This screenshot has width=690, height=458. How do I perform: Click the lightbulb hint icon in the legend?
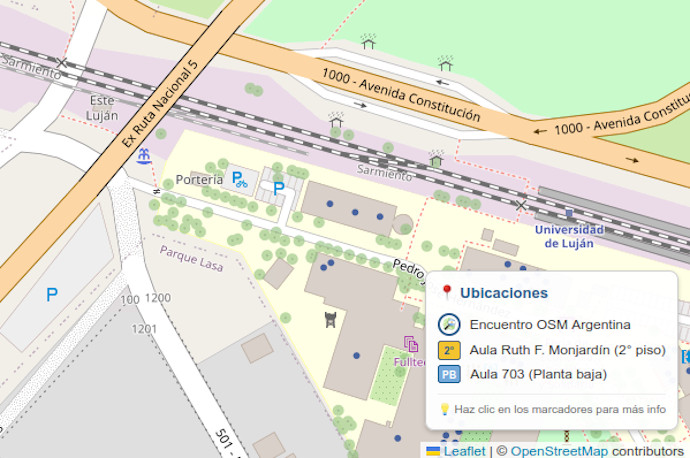(x=444, y=409)
